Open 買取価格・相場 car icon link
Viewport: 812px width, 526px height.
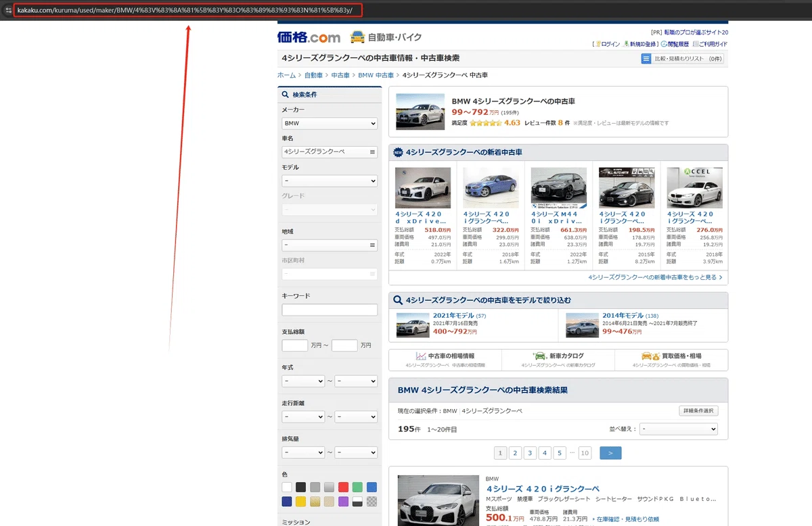point(672,356)
